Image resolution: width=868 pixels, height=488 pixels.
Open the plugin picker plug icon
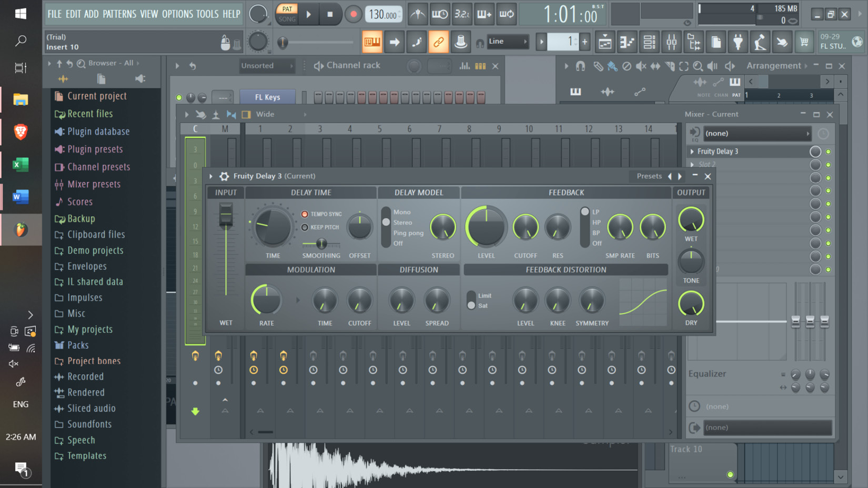point(738,42)
